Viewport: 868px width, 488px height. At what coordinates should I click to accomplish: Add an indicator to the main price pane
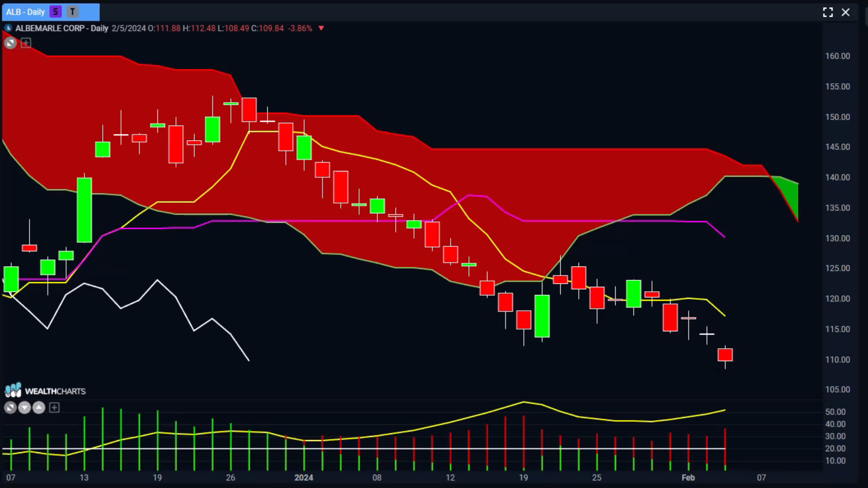click(x=26, y=43)
